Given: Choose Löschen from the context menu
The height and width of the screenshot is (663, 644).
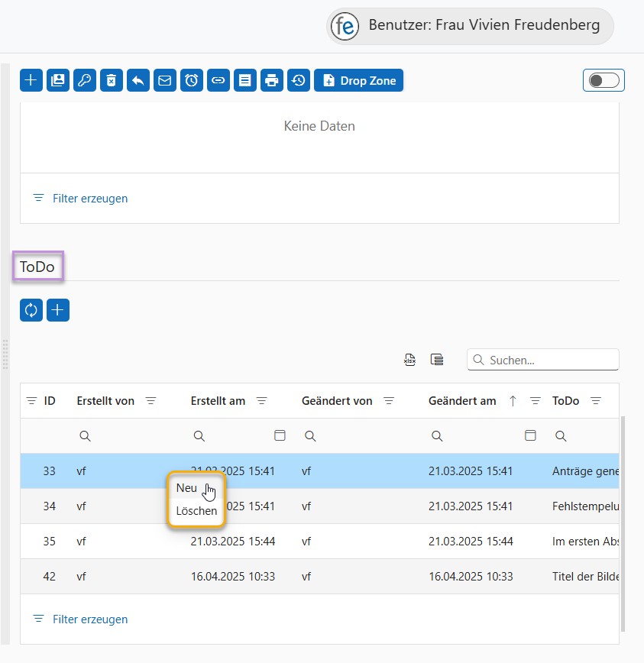Looking at the screenshot, I should click(x=196, y=511).
